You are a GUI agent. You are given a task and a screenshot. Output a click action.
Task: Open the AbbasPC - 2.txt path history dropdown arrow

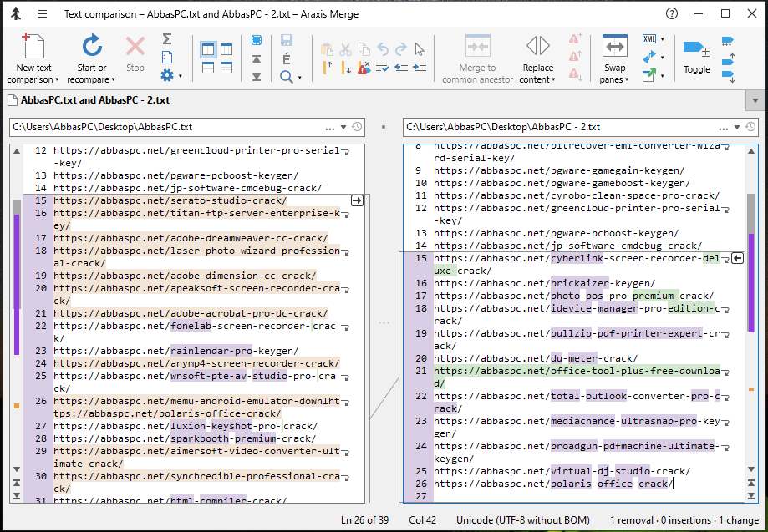click(x=736, y=127)
